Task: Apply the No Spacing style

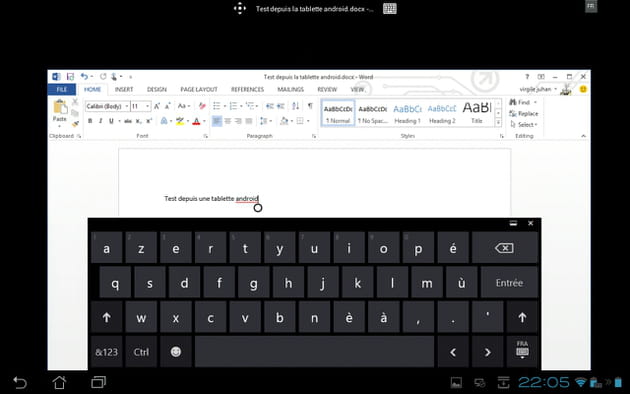Action: click(x=372, y=113)
